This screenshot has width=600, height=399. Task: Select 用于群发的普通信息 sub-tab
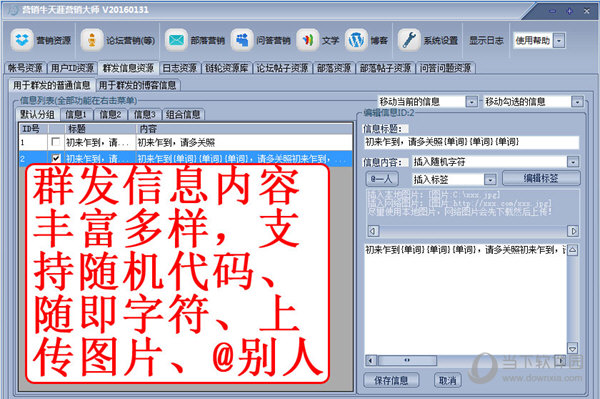tap(52, 85)
